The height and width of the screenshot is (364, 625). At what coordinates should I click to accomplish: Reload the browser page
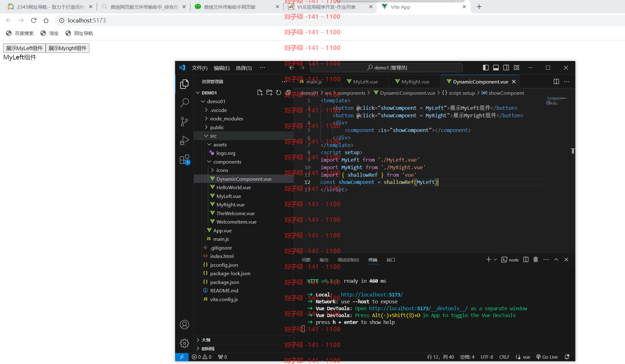coord(34,20)
